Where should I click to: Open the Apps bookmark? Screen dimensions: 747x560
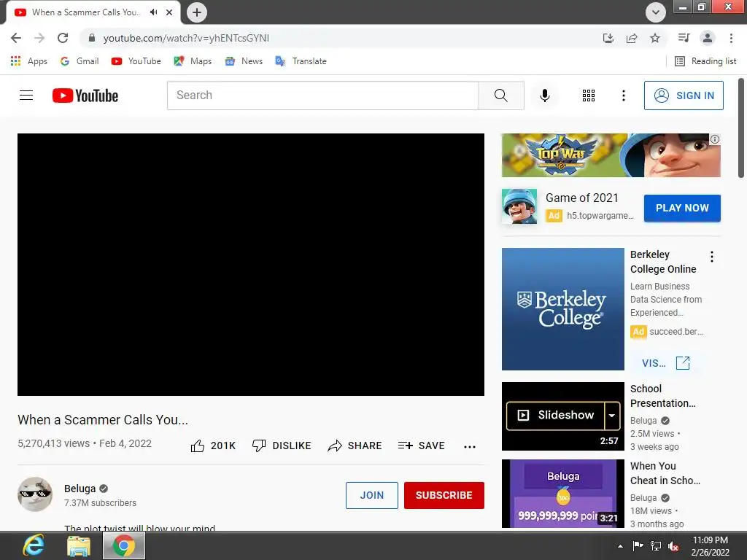29,61
